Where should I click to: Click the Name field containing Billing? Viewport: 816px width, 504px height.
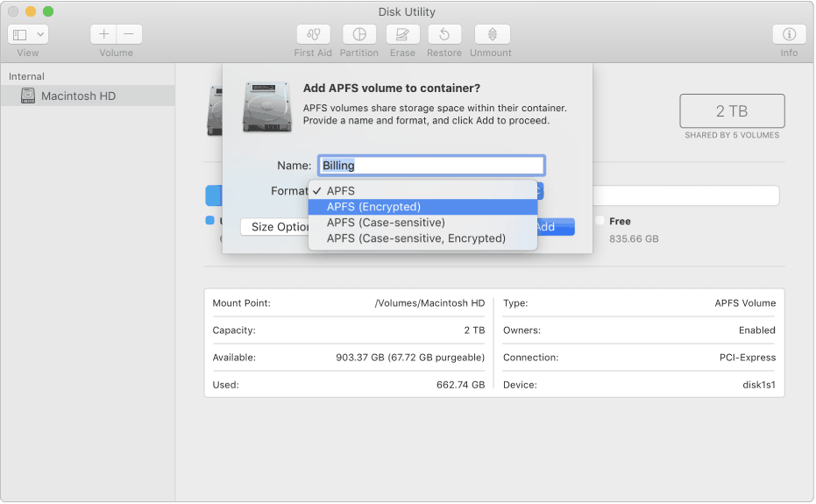431,166
